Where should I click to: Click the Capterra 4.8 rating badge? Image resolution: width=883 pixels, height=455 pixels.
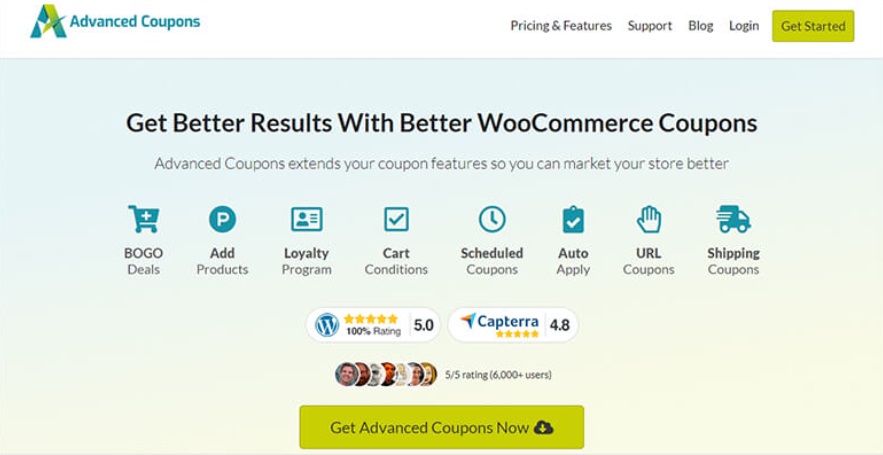[513, 325]
